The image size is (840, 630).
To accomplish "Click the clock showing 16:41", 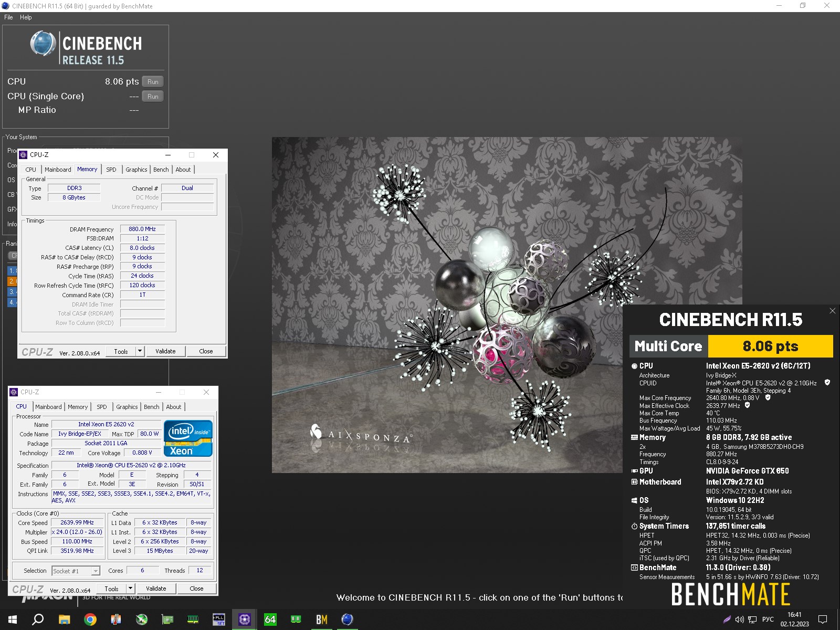I will (794, 615).
